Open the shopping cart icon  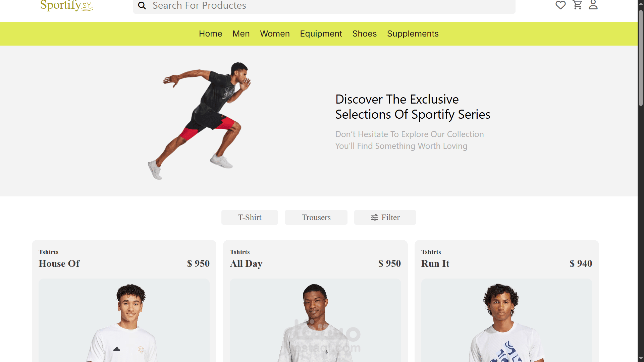(577, 5)
